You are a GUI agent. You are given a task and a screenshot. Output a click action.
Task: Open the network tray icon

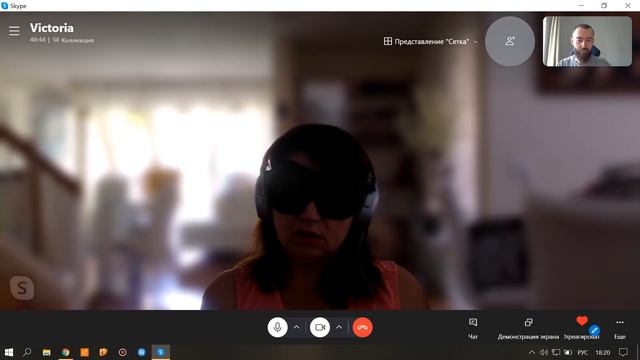[556, 352]
